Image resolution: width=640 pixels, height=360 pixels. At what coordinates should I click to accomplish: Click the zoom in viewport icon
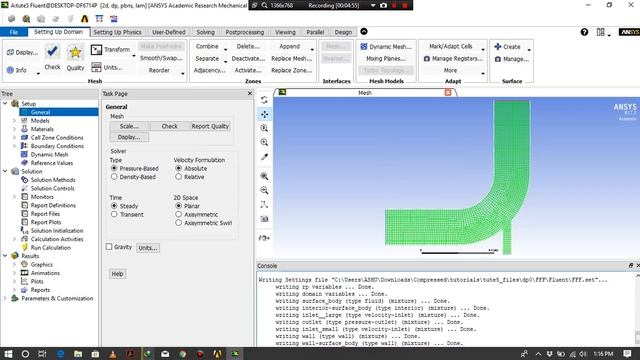tap(264, 176)
